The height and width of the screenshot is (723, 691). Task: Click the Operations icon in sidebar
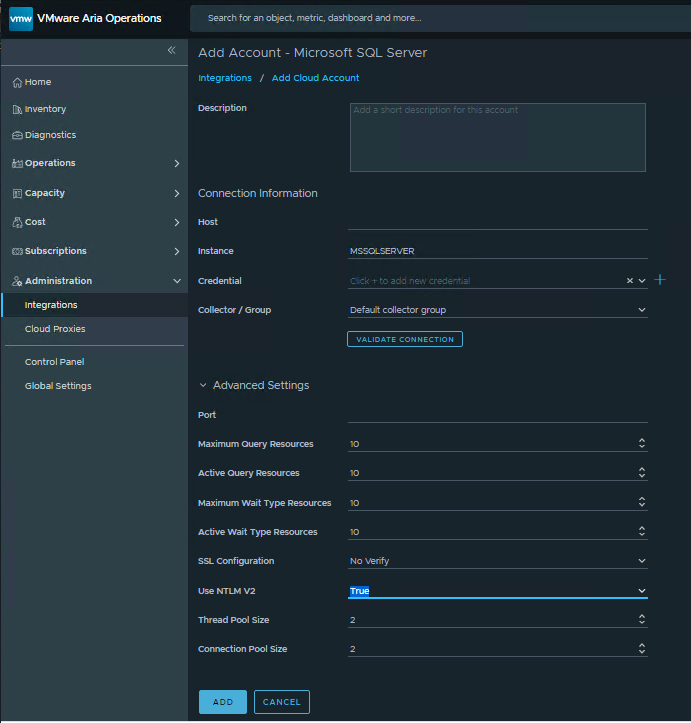pyautogui.click(x=17, y=163)
